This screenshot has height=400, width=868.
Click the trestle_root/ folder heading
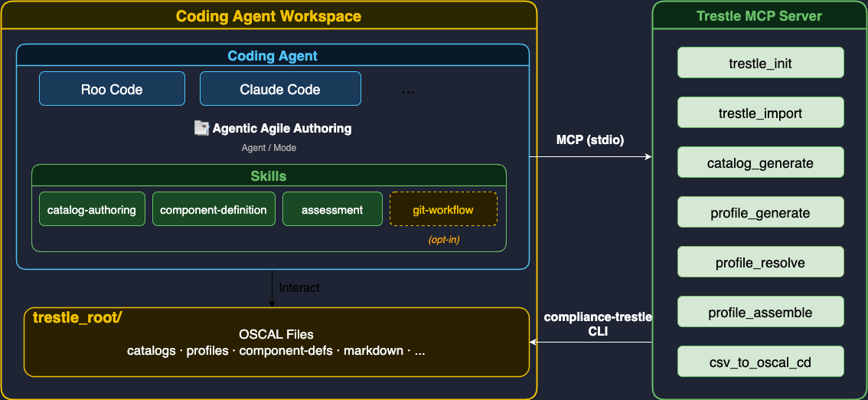point(77,317)
